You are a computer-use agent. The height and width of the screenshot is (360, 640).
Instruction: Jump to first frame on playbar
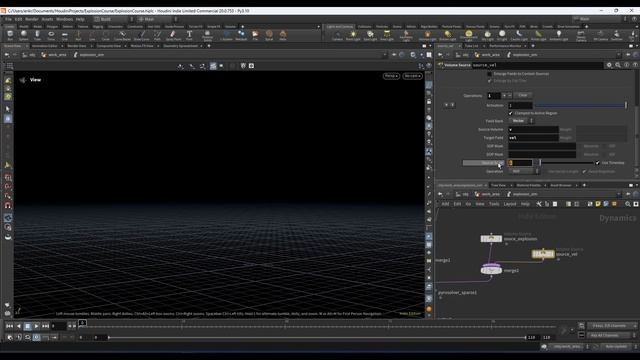tap(9, 326)
